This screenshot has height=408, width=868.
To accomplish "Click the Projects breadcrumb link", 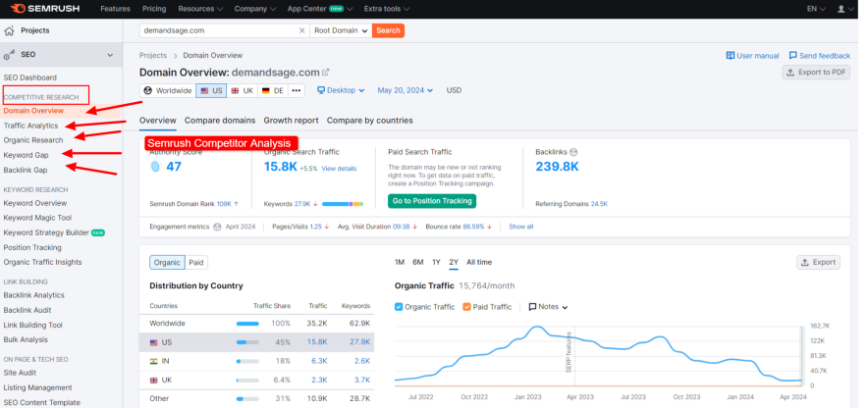I will pyautogui.click(x=153, y=55).
